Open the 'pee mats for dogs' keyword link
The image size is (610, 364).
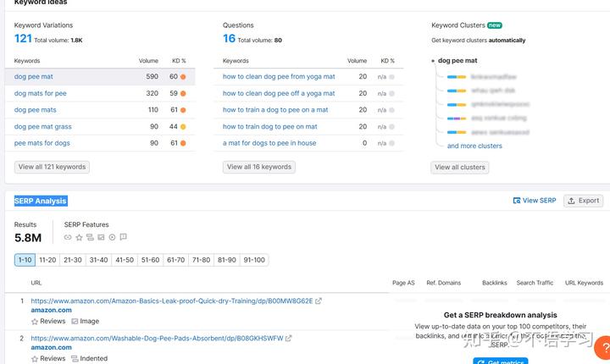[42, 143]
